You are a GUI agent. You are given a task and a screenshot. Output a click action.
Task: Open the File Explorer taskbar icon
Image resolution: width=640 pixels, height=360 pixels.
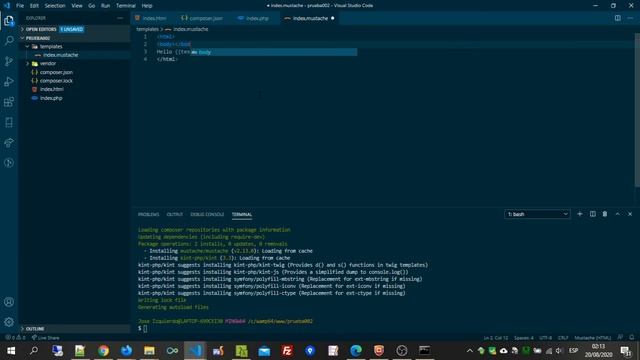(149, 351)
